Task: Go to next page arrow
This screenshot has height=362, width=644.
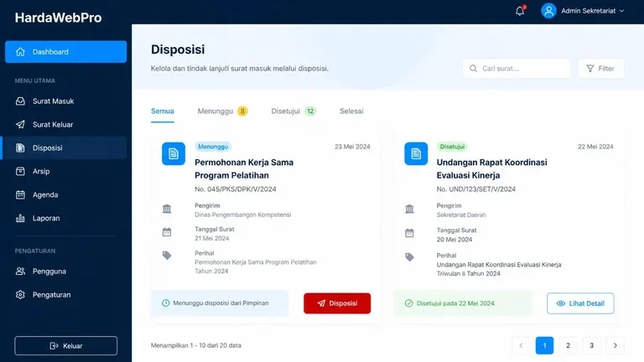Action: (x=615, y=345)
